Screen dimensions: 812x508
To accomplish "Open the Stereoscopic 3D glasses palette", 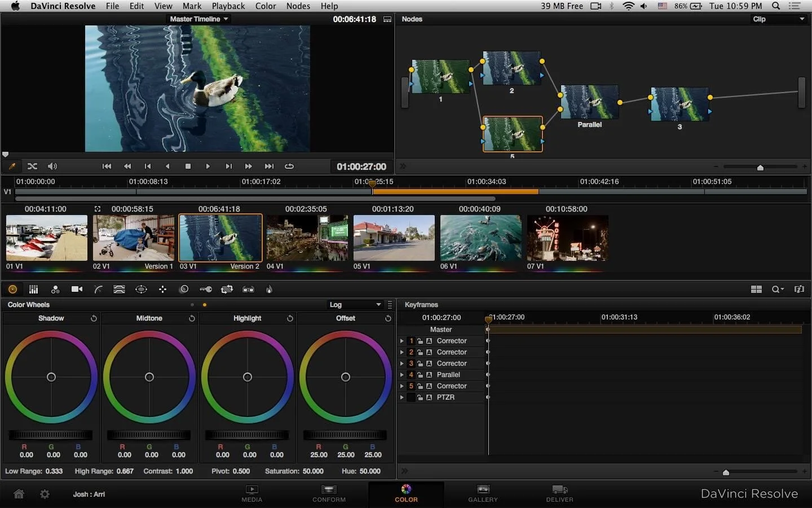I will tap(248, 290).
